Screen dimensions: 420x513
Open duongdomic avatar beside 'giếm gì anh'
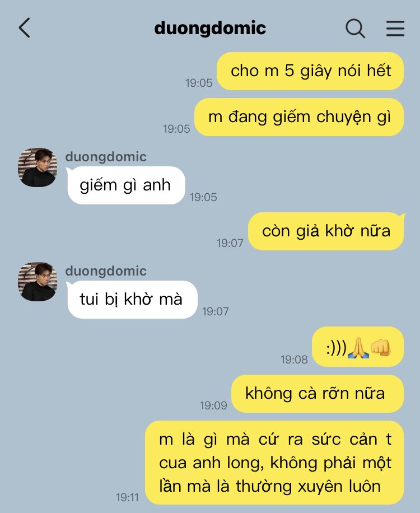click(x=38, y=167)
